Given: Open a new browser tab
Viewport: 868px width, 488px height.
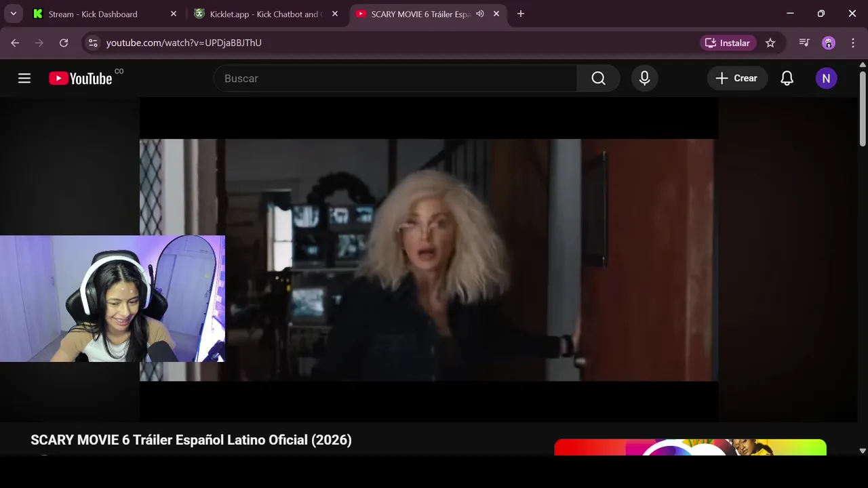Looking at the screenshot, I should point(521,14).
